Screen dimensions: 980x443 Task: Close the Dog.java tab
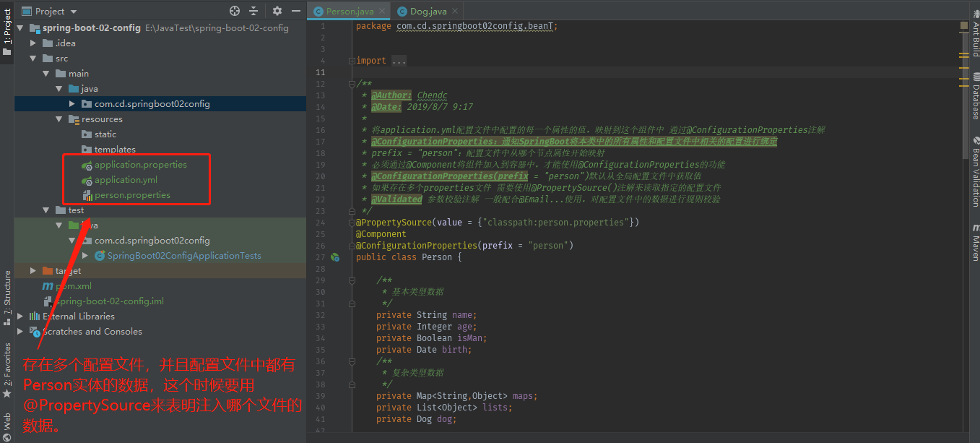click(454, 12)
